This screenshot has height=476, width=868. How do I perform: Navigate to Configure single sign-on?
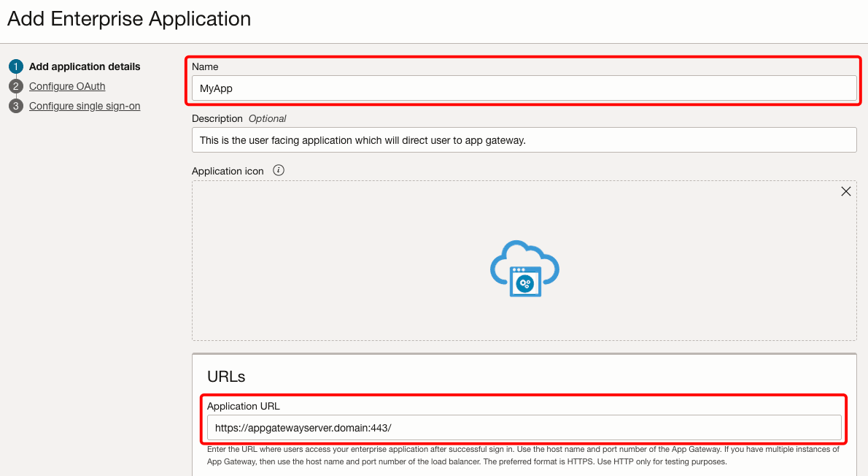[x=84, y=106]
